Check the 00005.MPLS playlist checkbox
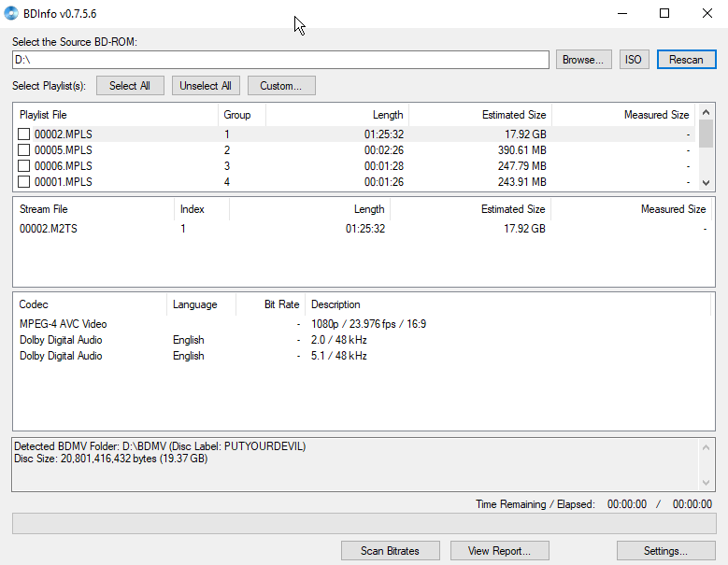Viewport: 728px width, 565px height. 23,149
